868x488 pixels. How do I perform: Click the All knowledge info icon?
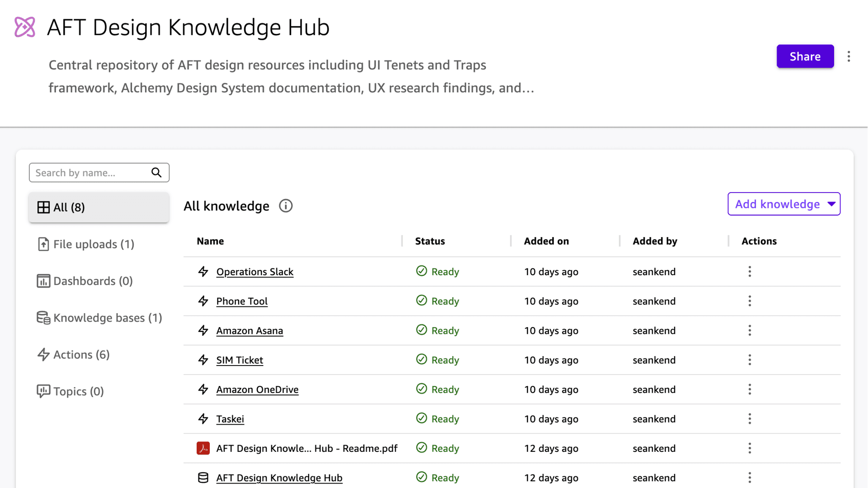[286, 206]
